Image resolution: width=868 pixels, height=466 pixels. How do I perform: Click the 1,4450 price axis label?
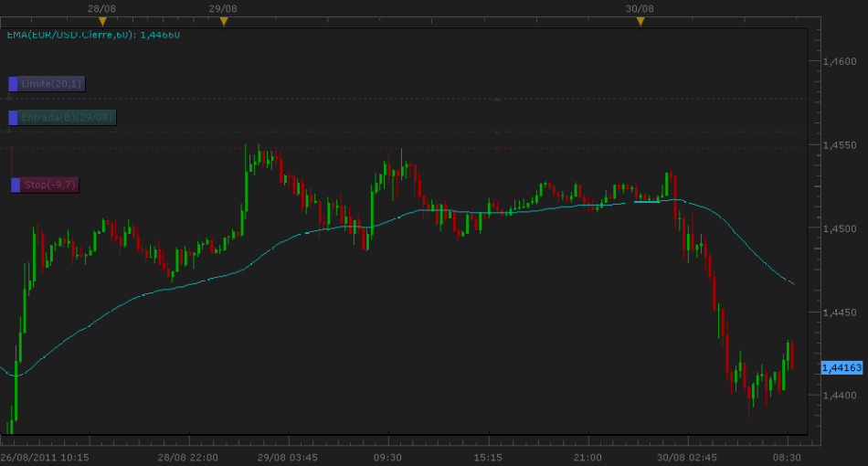pos(838,312)
